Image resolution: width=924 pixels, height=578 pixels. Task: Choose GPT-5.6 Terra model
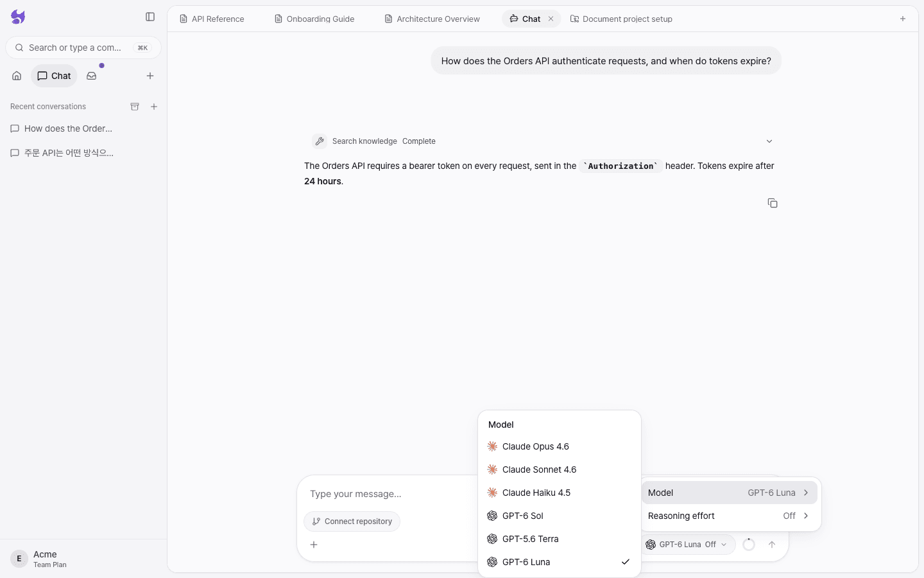point(560,539)
